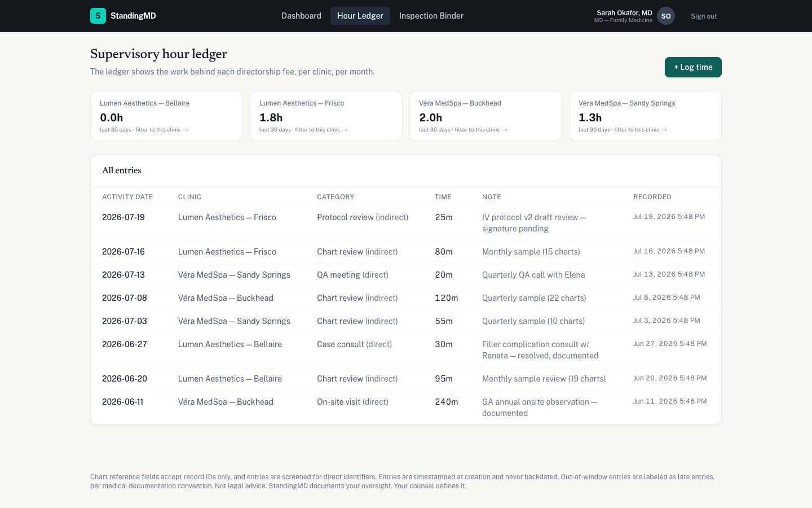Select the 2026-07-03 activity date
812x508 pixels.
125,321
